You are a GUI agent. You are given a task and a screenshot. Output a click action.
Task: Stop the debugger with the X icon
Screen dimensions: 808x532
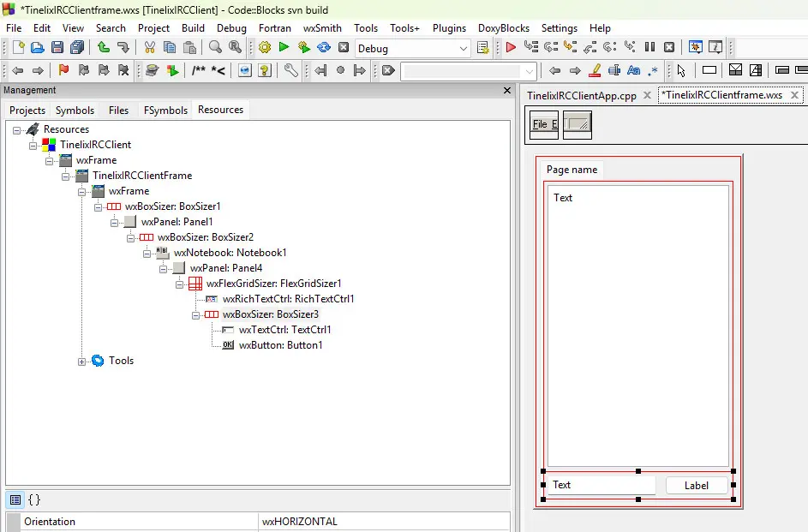669,47
